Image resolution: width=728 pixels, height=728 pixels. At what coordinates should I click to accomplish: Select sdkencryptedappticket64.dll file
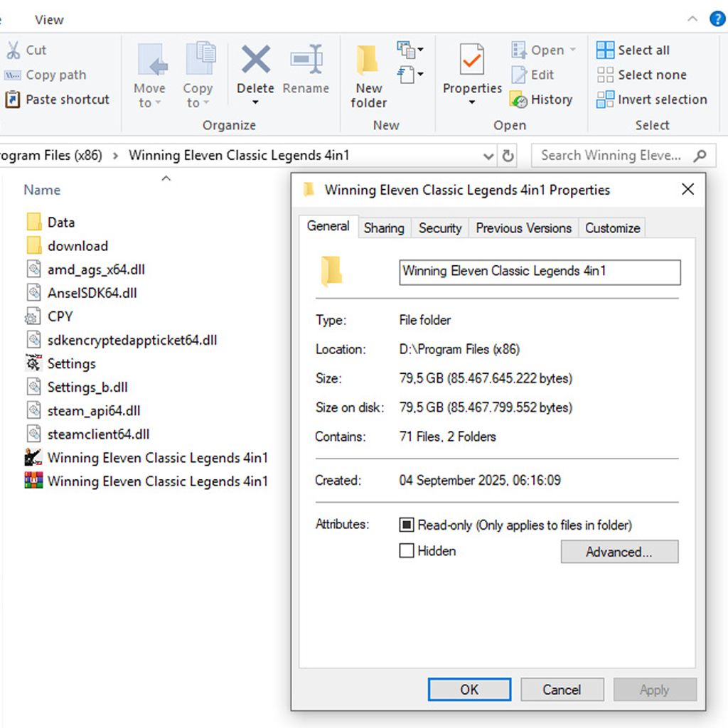tap(122, 341)
